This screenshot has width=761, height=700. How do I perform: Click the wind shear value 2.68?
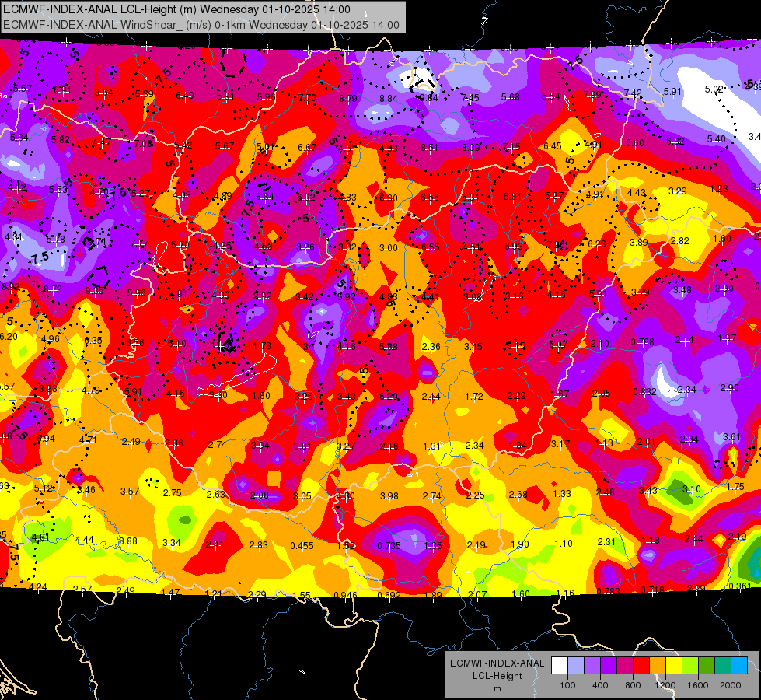point(518,494)
